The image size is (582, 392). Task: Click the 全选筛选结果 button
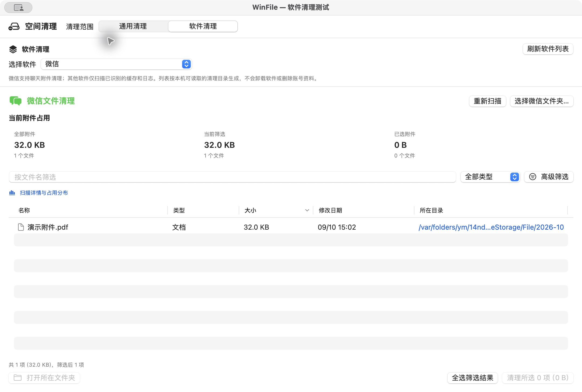coord(473,378)
